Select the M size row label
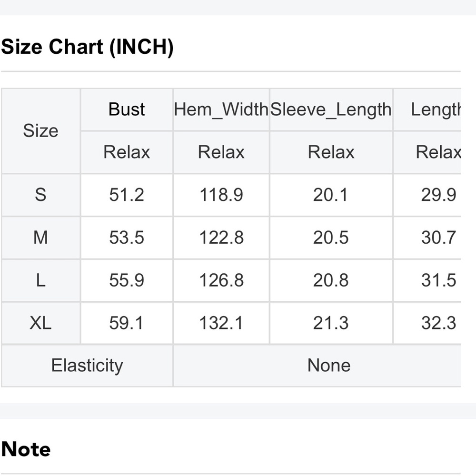This screenshot has width=476, height=476. click(40, 238)
